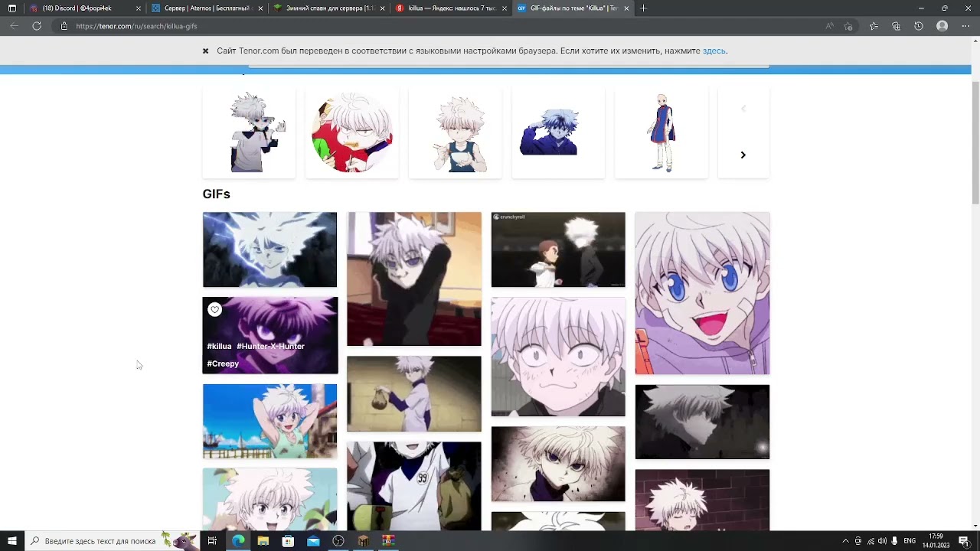The width and height of the screenshot is (980, 551).
Task: Show next related searches with right arrow
Action: (743, 155)
